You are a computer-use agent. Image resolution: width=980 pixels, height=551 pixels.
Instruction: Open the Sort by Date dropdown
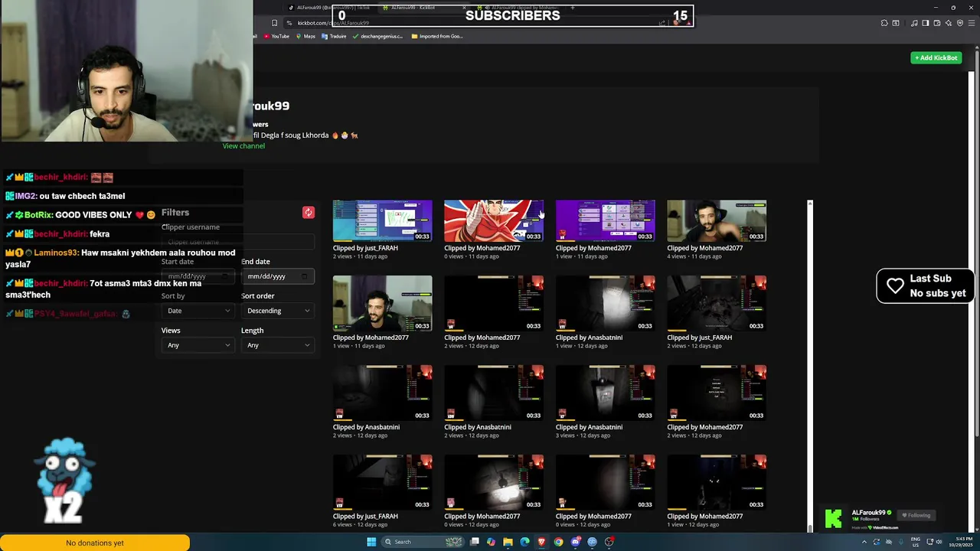[x=198, y=311]
